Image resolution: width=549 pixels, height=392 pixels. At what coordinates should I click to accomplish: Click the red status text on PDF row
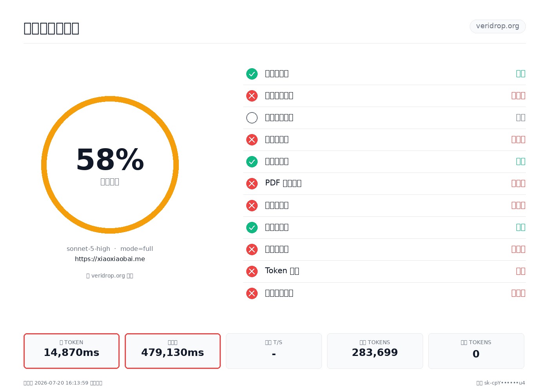pos(518,183)
